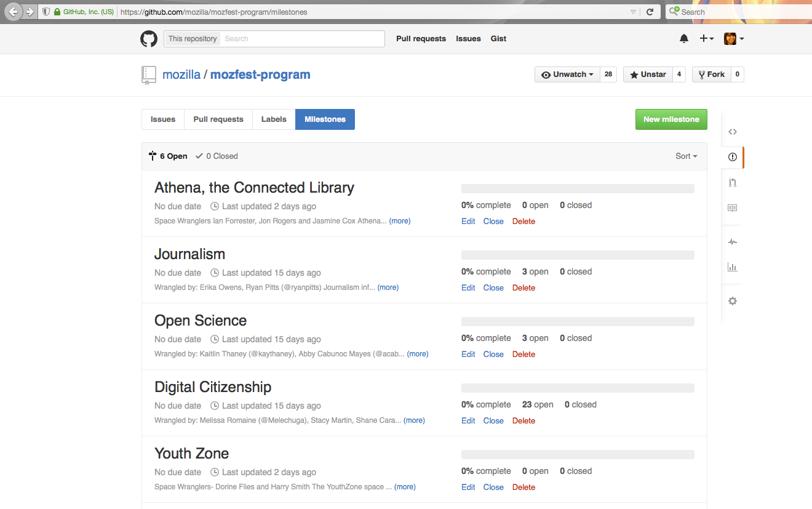The width and height of the screenshot is (812, 509).
Task: Open the Sort dropdown
Action: tap(687, 156)
